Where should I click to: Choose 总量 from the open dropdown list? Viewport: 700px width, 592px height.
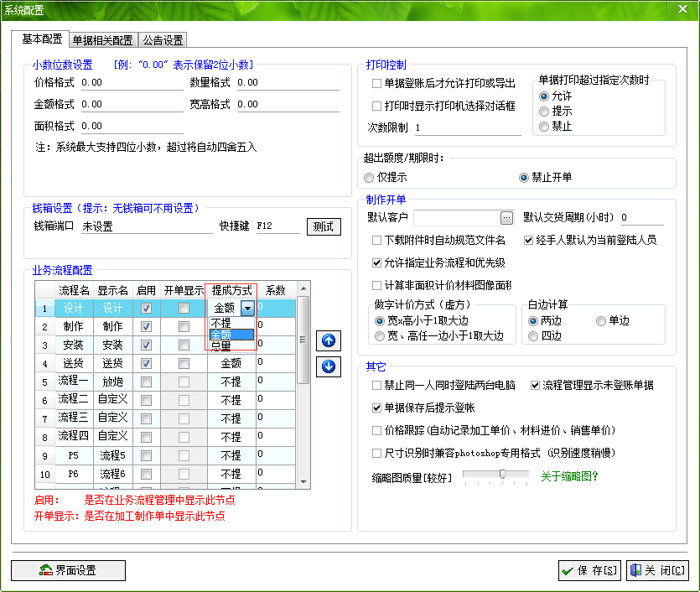(x=221, y=345)
